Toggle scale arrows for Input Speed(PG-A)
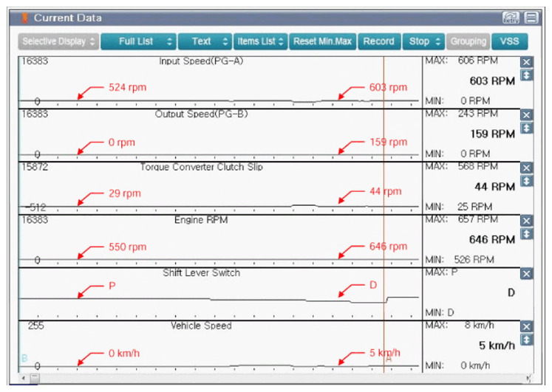Image resolution: width=552 pixels, height=392 pixels. click(x=526, y=75)
